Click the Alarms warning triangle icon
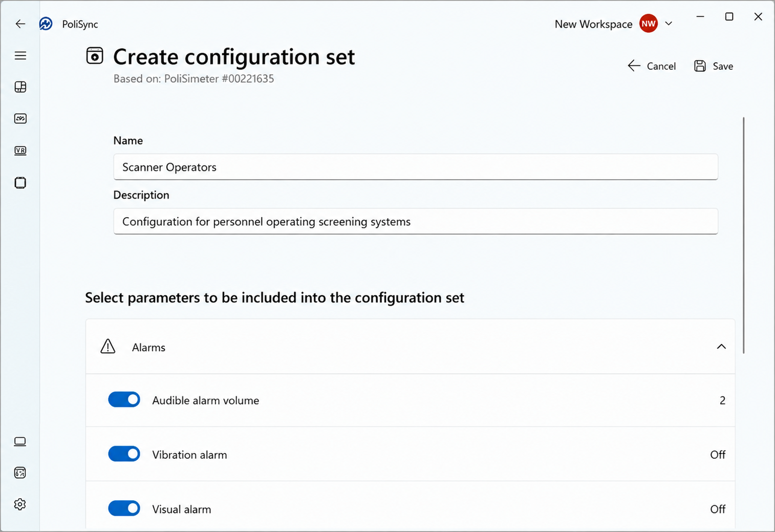This screenshot has height=532, width=775. coord(108,347)
